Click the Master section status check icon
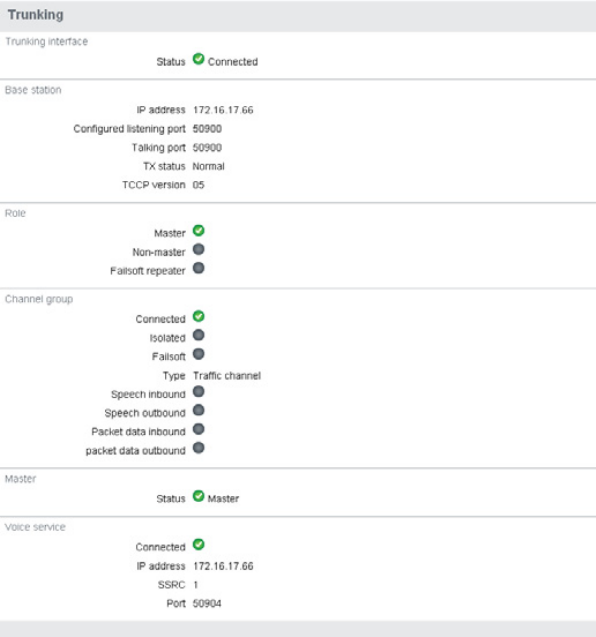596x637 pixels. [x=198, y=496]
